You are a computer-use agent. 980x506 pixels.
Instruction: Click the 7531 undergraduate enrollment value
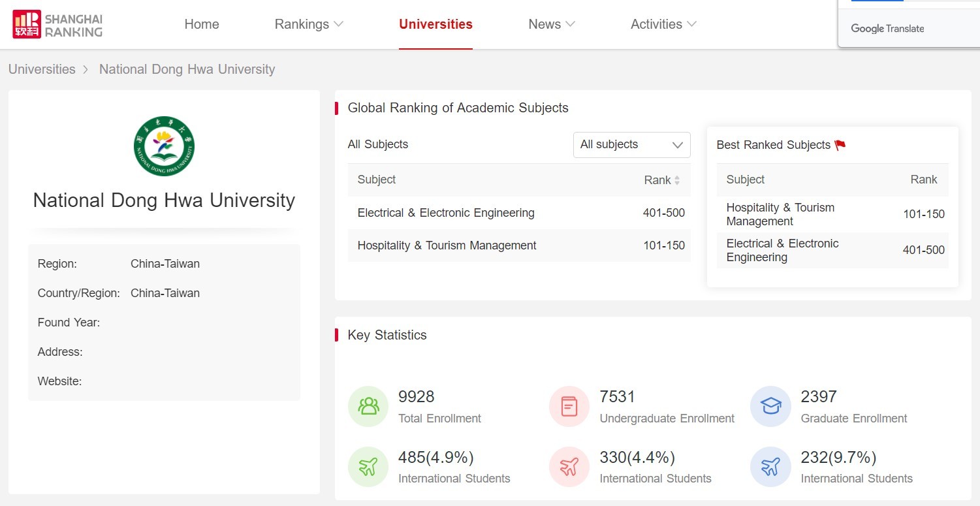click(x=617, y=397)
